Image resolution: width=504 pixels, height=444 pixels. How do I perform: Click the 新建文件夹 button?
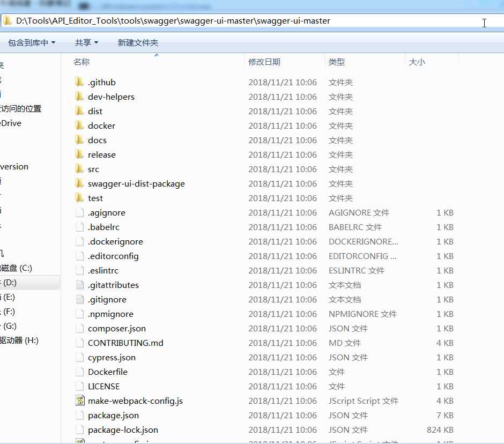[x=138, y=42]
